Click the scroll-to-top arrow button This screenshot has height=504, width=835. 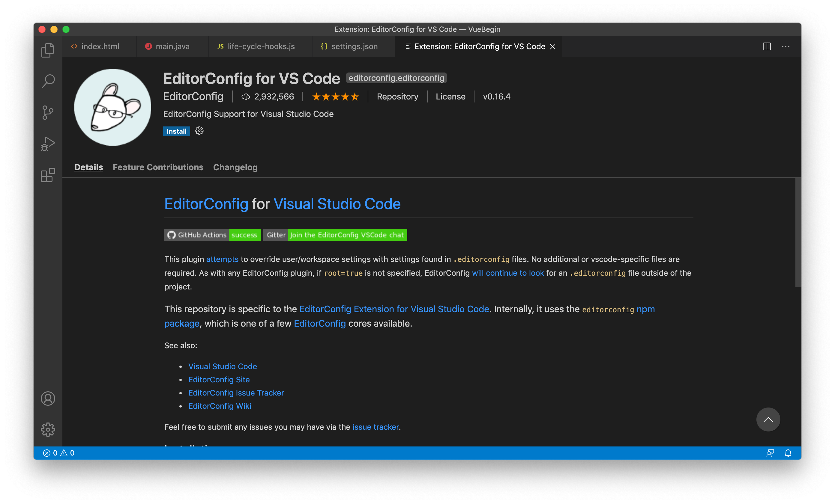coord(768,420)
